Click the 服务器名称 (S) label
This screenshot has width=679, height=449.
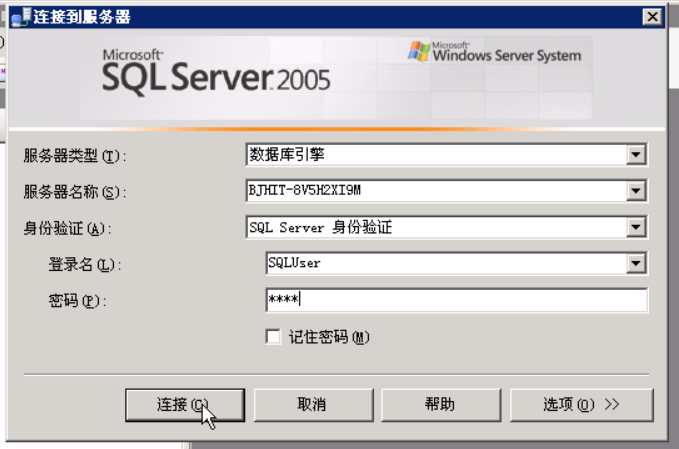pos(74,192)
